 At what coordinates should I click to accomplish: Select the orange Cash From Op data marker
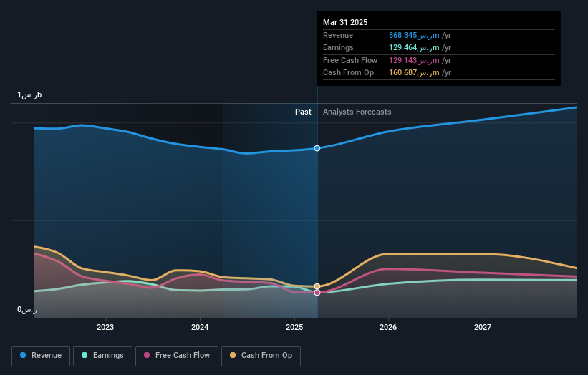click(317, 286)
